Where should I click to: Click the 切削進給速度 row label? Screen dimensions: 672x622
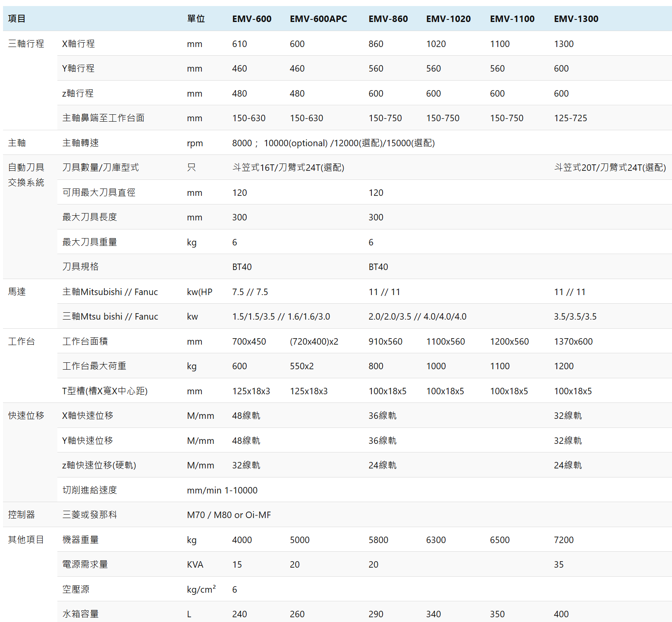tap(90, 490)
